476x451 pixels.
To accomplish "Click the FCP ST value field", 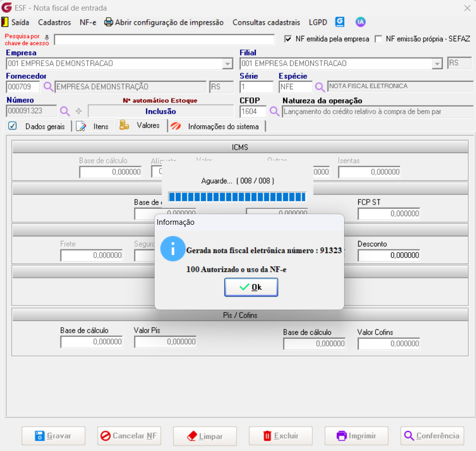I will click(389, 214).
